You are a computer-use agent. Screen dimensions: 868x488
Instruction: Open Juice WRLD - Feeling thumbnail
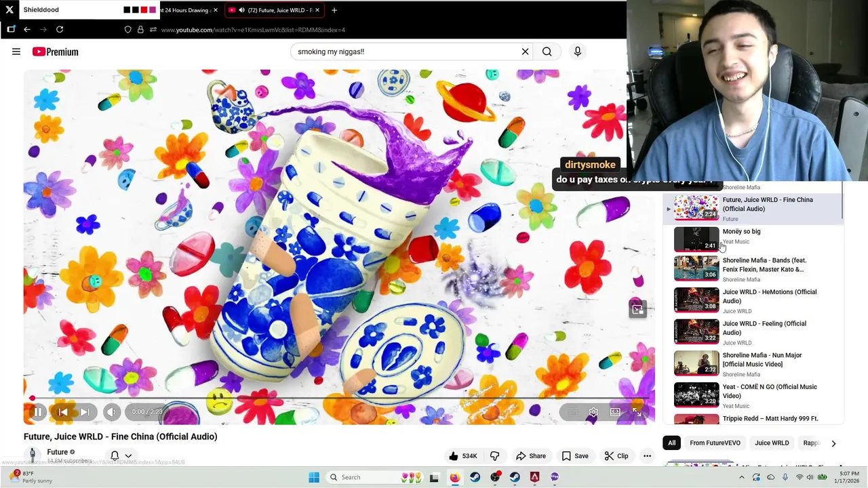pyautogui.click(x=696, y=331)
